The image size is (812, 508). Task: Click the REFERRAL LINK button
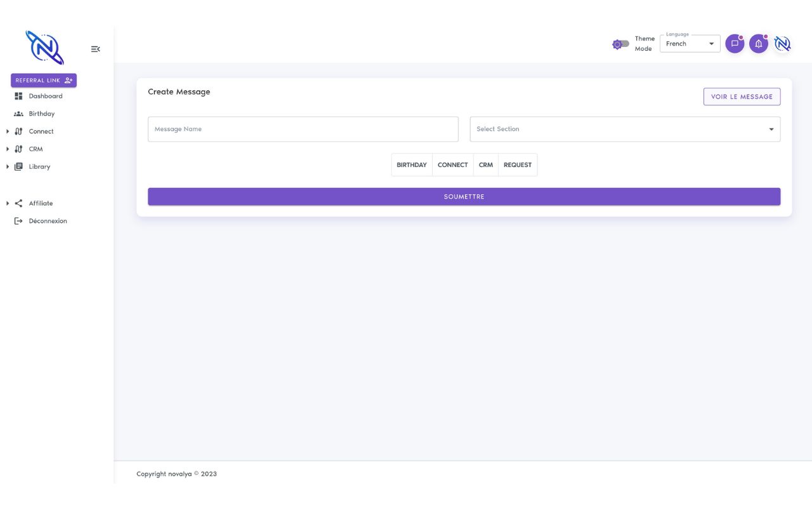click(x=44, y=81)
